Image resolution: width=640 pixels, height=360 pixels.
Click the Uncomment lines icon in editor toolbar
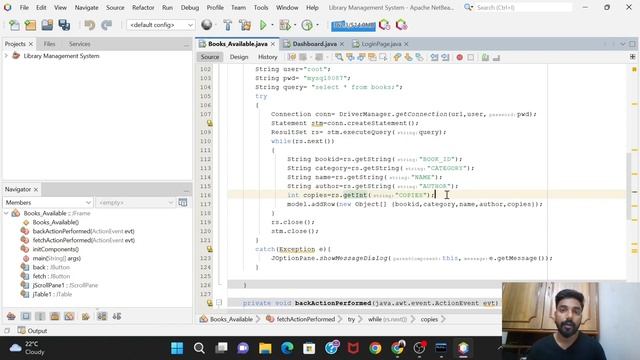point(496,58)
